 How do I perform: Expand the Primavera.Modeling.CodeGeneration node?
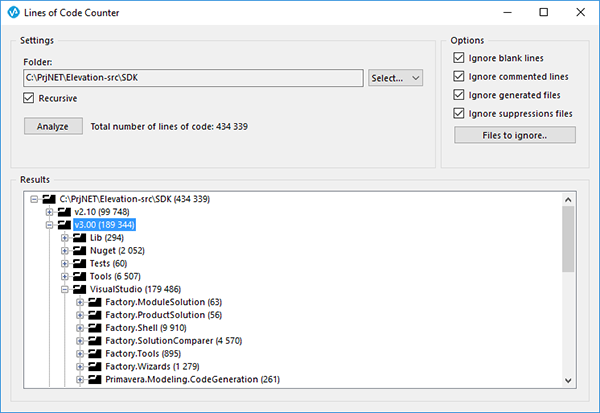point(80,379)
